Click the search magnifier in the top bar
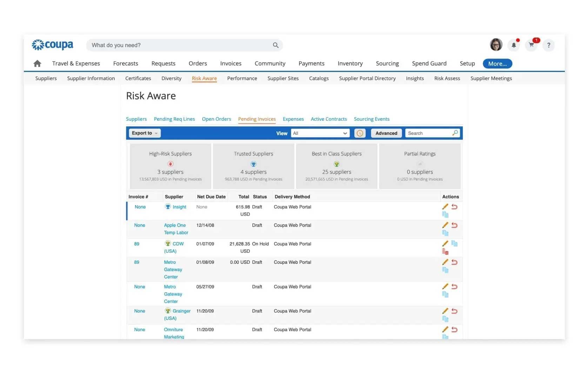588x373 pixels. (x=276, y=45)
